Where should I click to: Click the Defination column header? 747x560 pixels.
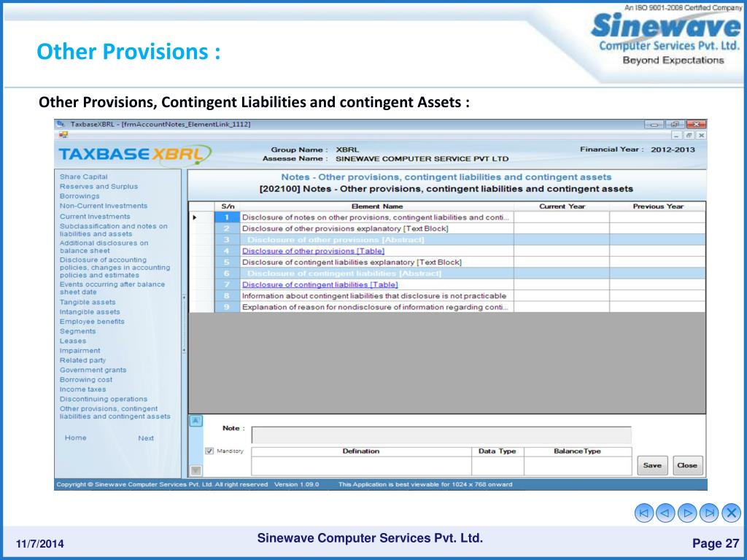(x=361, y=451)
